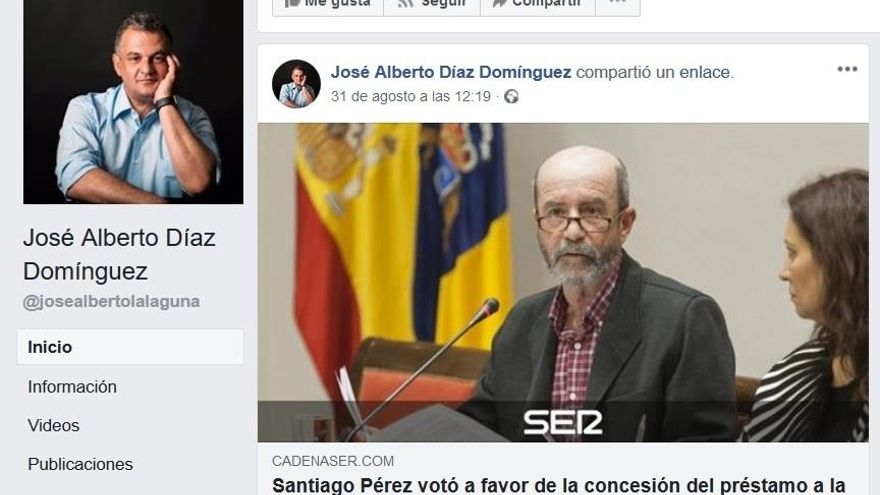The image size is (880, 495).
Task: Select the Inicio sidebar tab
Action: pos(130,347)
